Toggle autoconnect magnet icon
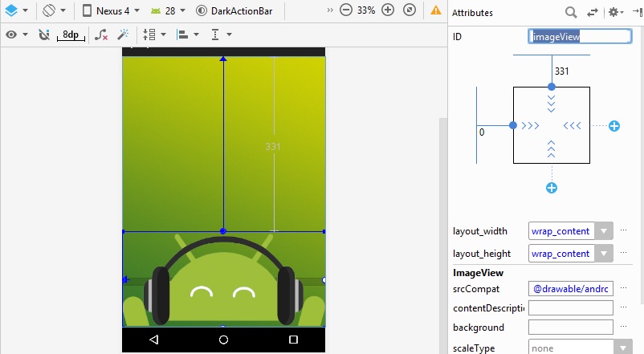 [x=44, y=35]
